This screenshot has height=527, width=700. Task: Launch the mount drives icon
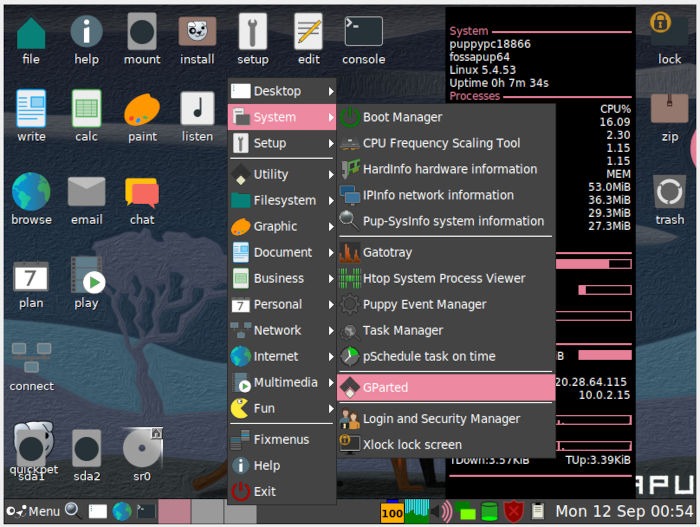(x=142, y=31)
